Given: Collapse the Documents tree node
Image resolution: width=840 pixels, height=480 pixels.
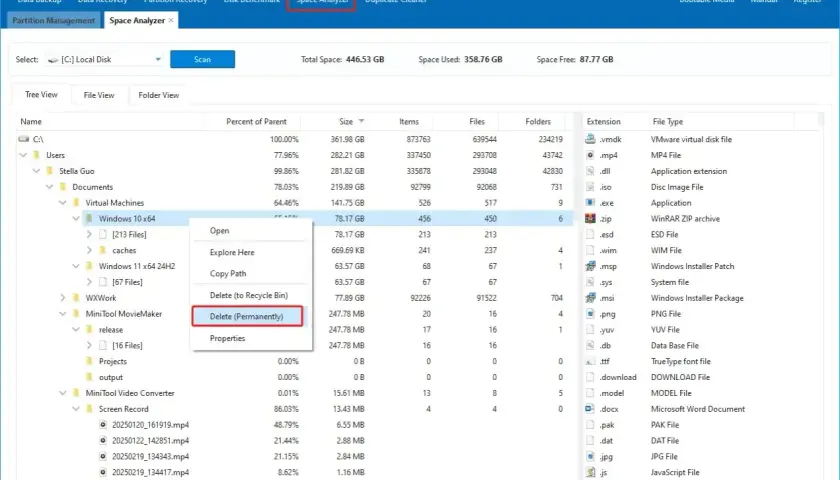Looking at the screenshot, I should [x=49, y=187].
